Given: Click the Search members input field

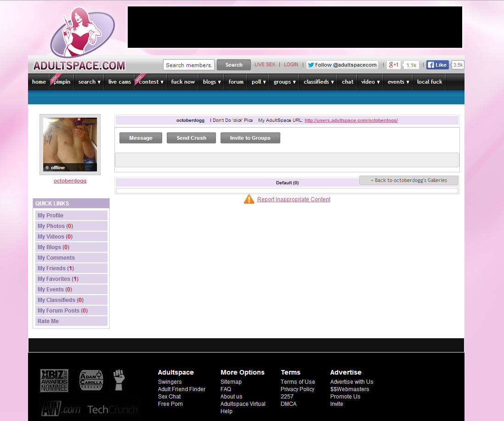Looking at the screenshot, I should pyautogui.click(x=189, y=65).
